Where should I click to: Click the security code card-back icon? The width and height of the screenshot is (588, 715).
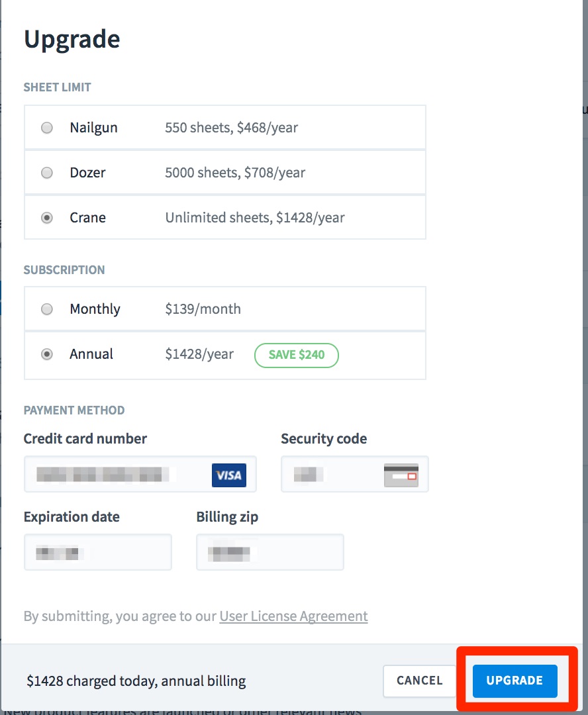[401, 475]
